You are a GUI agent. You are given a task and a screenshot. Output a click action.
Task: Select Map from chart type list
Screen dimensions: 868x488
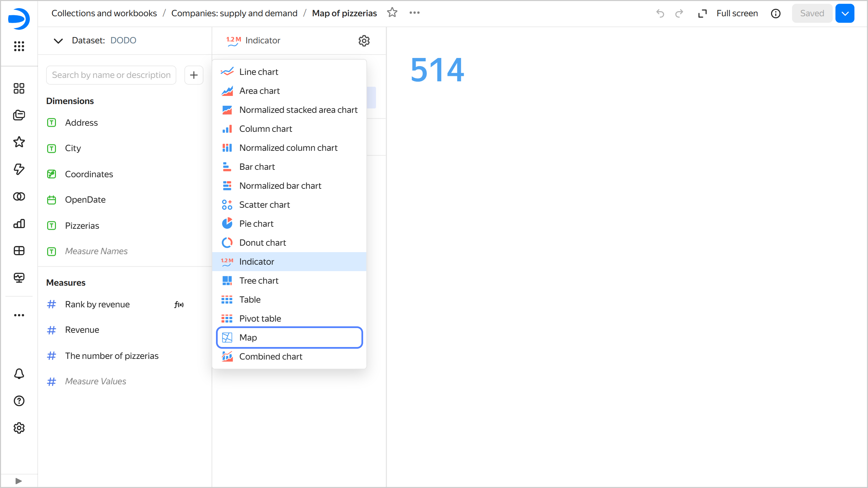click(x=289, y=338)
